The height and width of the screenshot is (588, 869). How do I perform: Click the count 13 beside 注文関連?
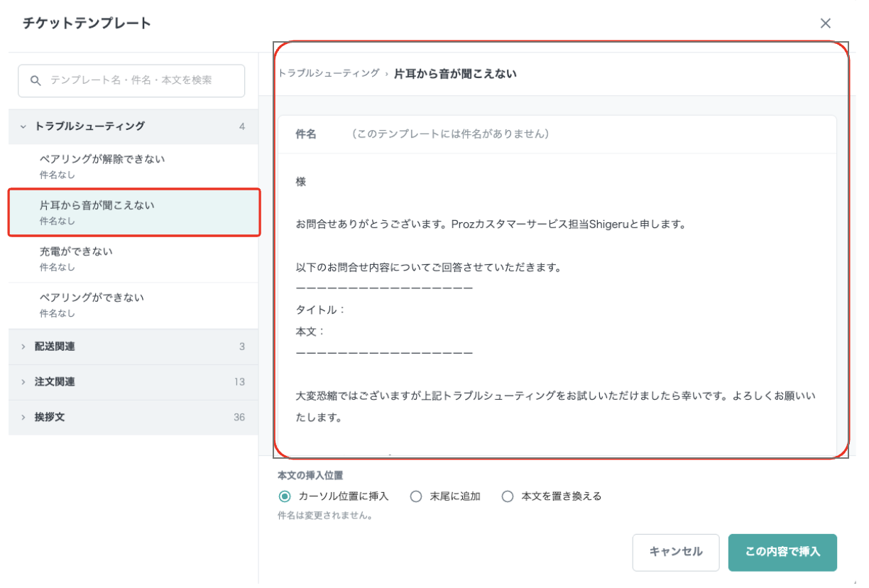click(239, 382)
